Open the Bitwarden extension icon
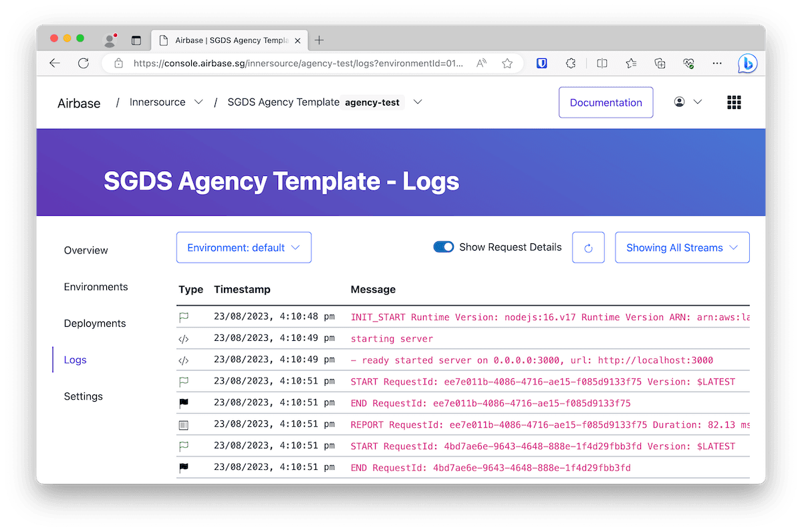The height and width of the screenshot is (532, 802). [x=543, y=63]
